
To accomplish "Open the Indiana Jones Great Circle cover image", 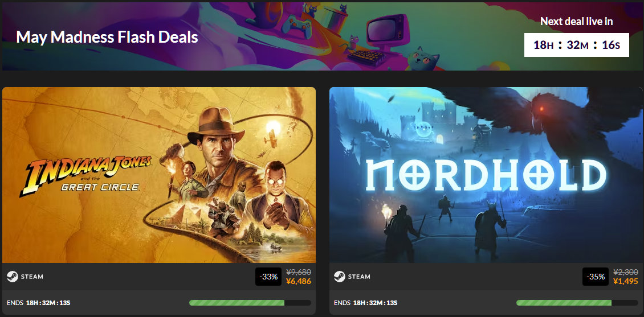I will point(159,175).
